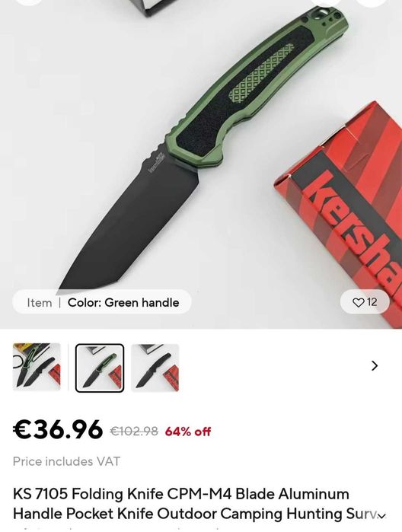Select the green handle knife thumbnail

coord(100,368)
